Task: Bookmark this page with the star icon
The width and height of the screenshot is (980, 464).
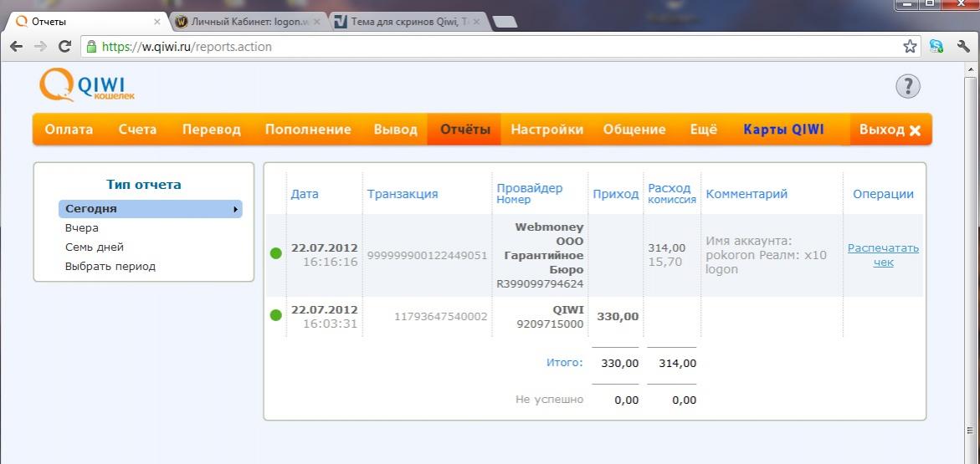Action: click(x=910, y=47)
